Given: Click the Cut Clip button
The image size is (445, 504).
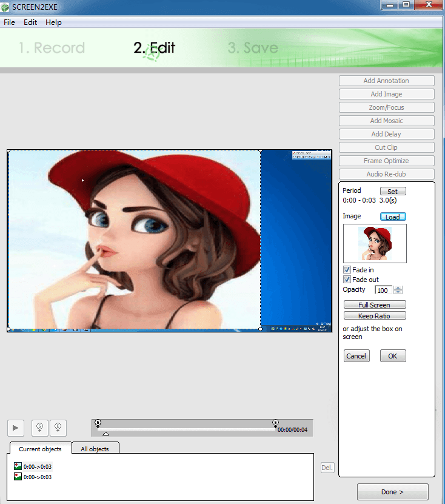Looking at the screenshot, I should 387,147.
